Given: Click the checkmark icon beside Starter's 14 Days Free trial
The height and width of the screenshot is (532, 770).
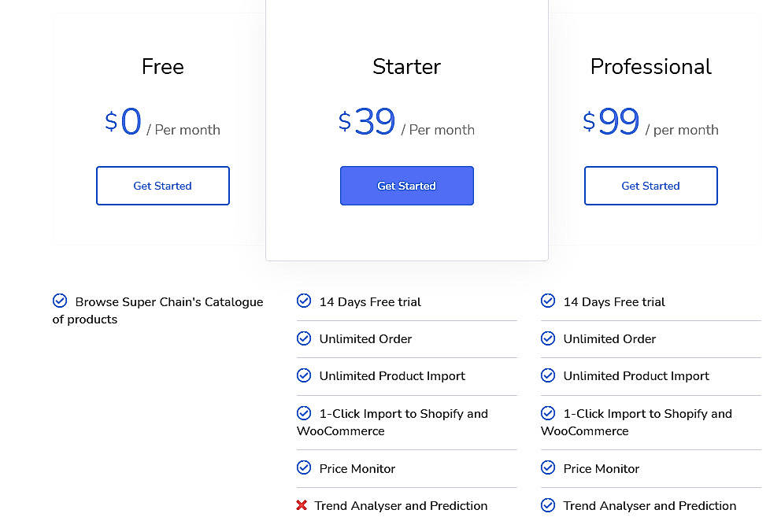Looking at the screenshot, I should coord(304,301).
